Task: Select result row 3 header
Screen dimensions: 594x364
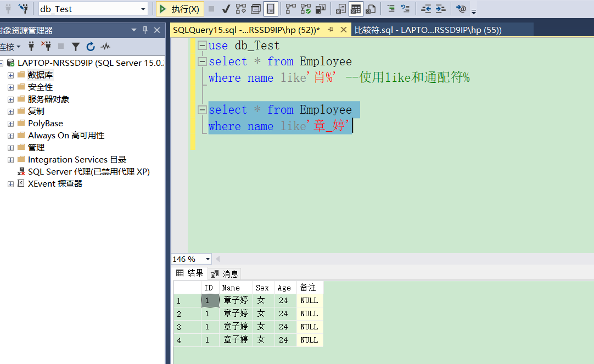Action: click(187, 327)
